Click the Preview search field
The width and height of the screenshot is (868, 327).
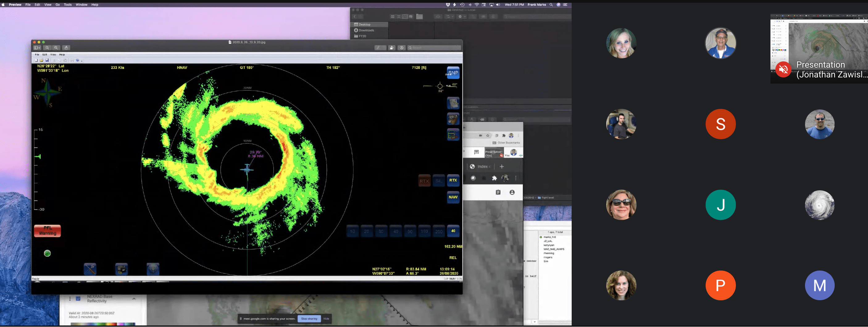434,48
